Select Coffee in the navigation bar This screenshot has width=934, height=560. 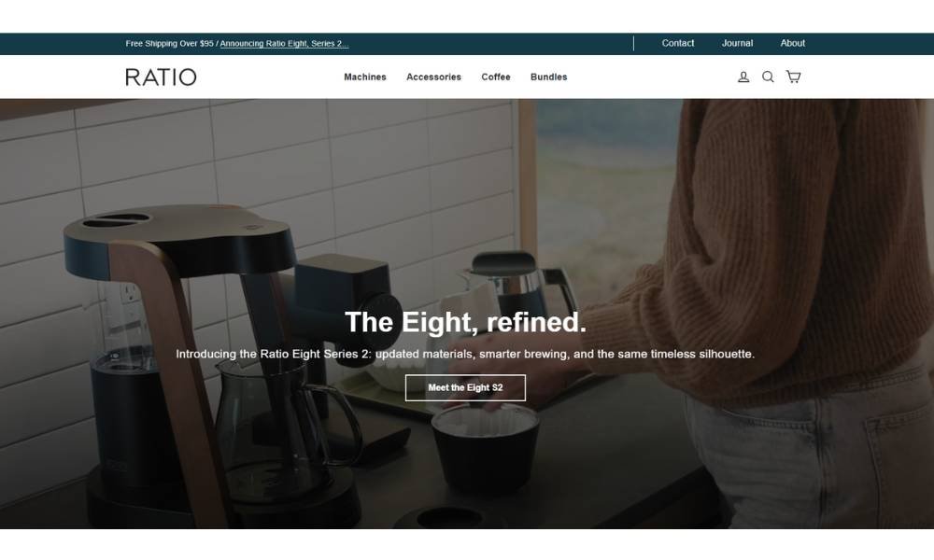[x=496, y=77]
